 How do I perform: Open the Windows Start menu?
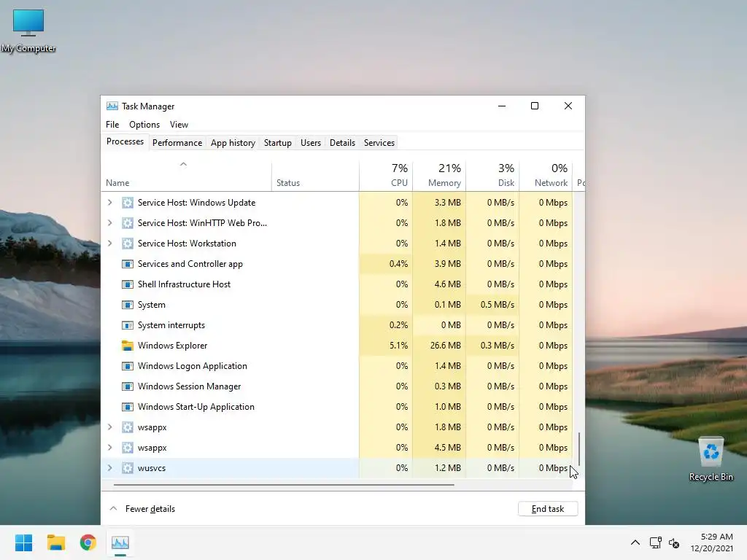click(x=23, y=542)
